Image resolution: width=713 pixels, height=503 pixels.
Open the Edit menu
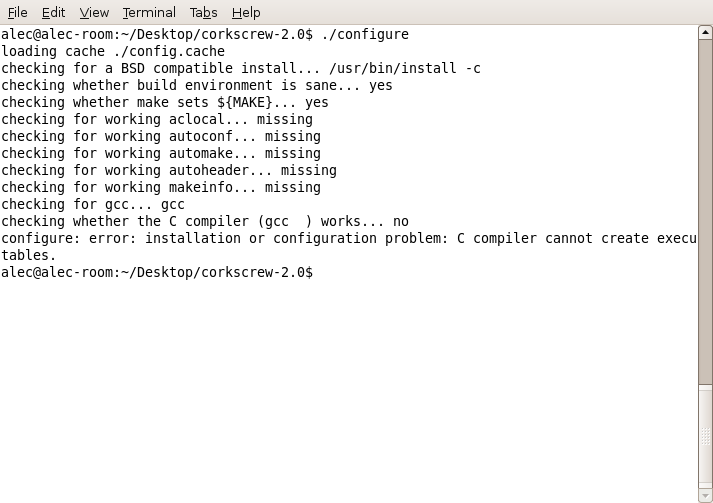click(53, 12)
